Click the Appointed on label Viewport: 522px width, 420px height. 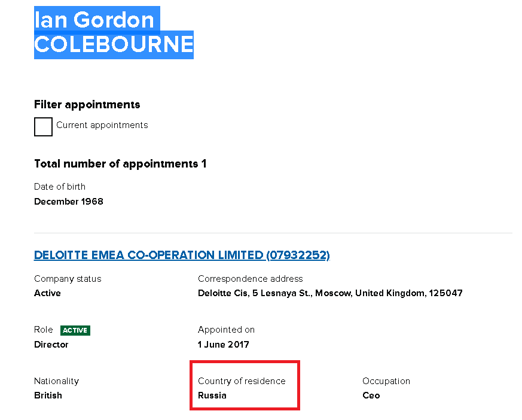226,330
